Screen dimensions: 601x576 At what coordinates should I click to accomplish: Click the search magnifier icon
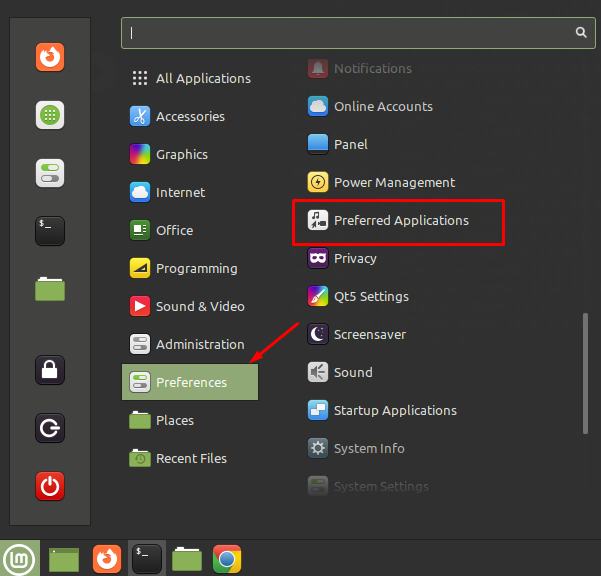[581, 33]
